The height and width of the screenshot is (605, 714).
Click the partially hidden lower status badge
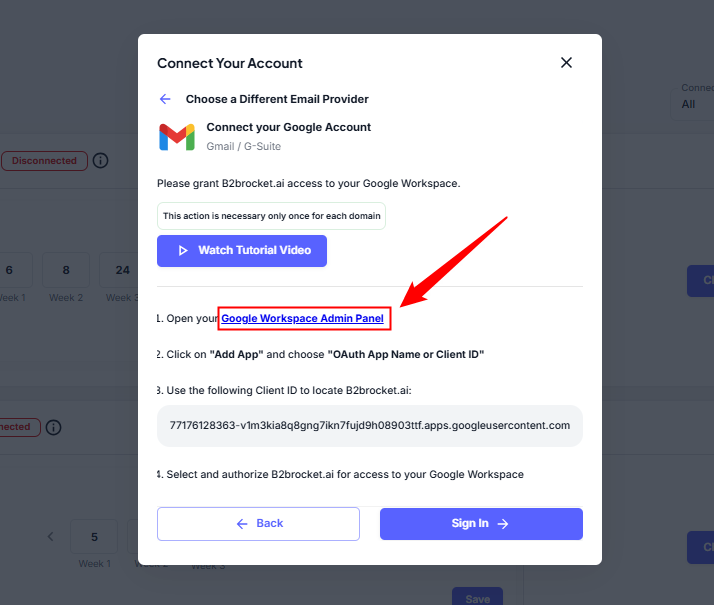coord(16,427)
